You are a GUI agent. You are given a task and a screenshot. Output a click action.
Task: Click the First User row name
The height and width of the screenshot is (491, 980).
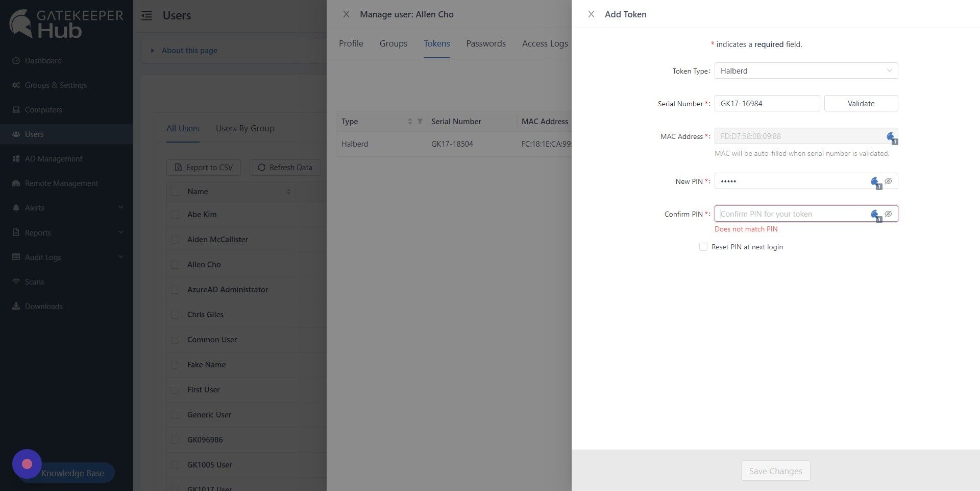[x=203, y=390]
